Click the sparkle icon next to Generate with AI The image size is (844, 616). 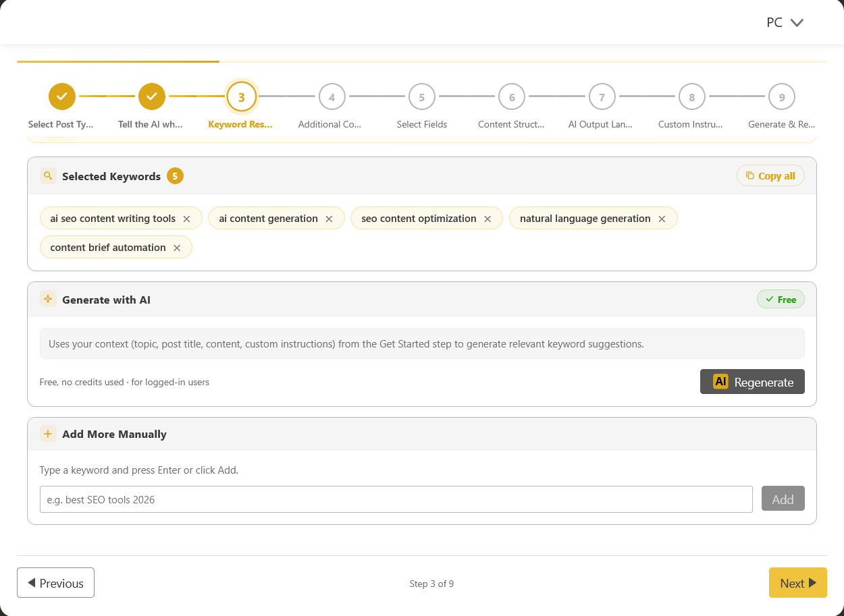47,299
